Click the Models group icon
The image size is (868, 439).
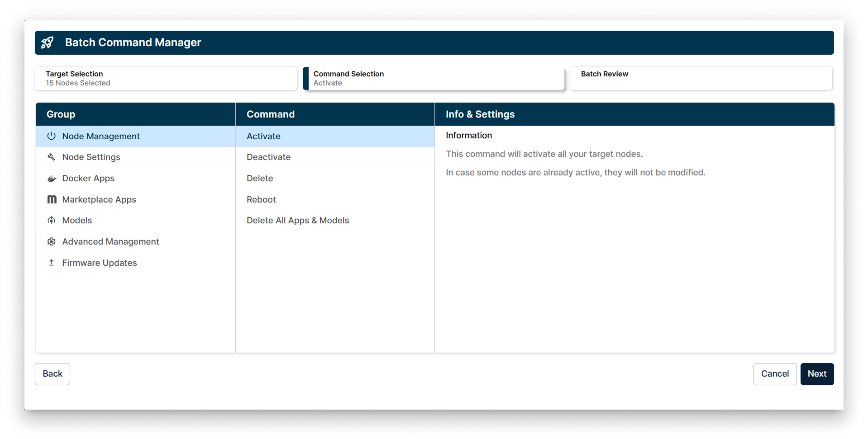(x=51, y=220)
